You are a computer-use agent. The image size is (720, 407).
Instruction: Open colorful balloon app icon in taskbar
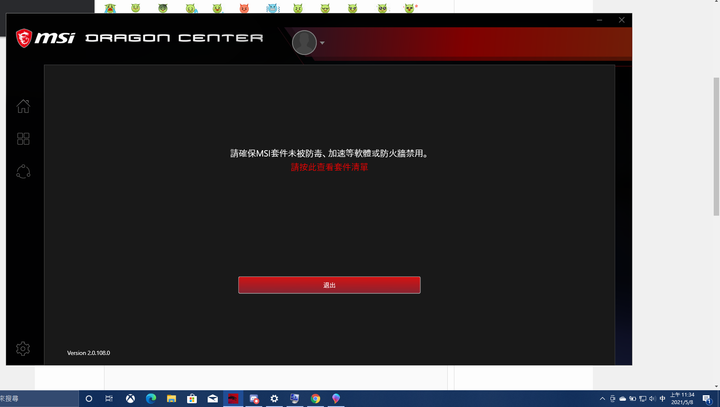click(x=336, y=398)
